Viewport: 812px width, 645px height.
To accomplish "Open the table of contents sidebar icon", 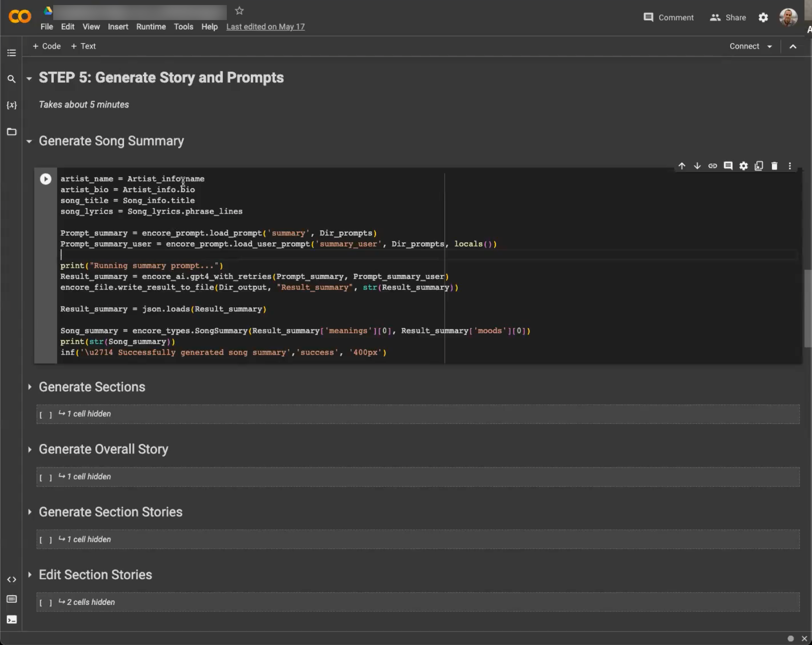I will (x=12, y=53).
